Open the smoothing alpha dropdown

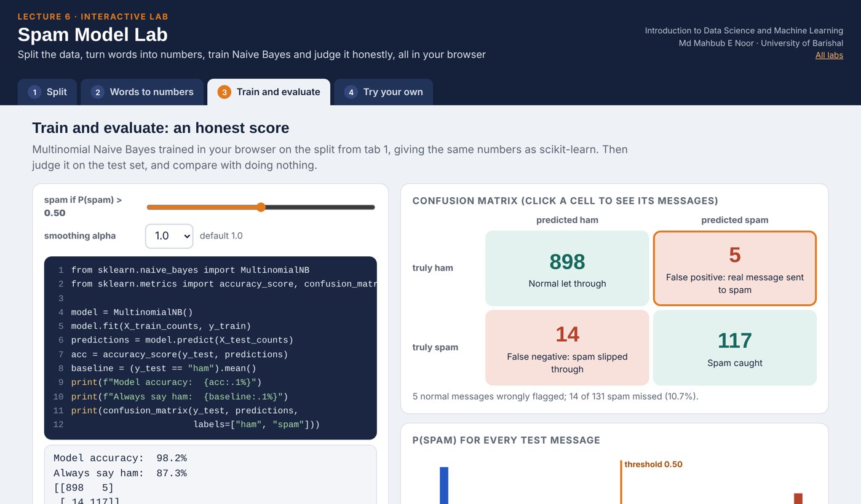click(169, 236)
